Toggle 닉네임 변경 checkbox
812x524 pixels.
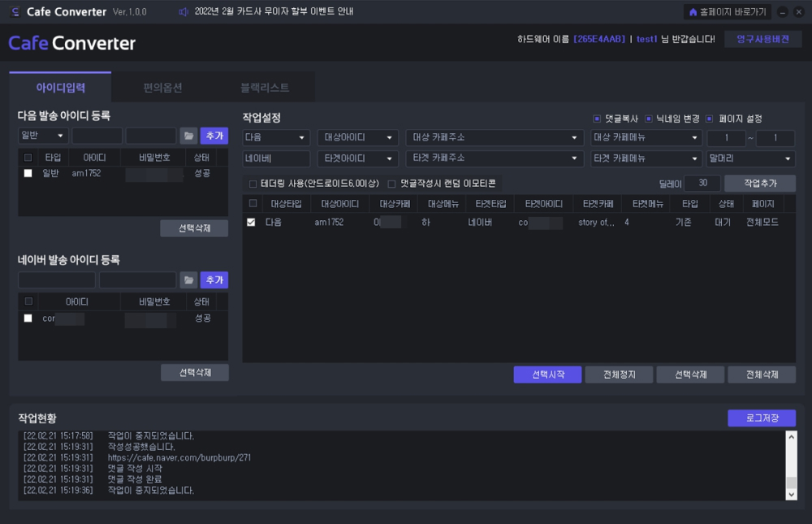point(648,119)
